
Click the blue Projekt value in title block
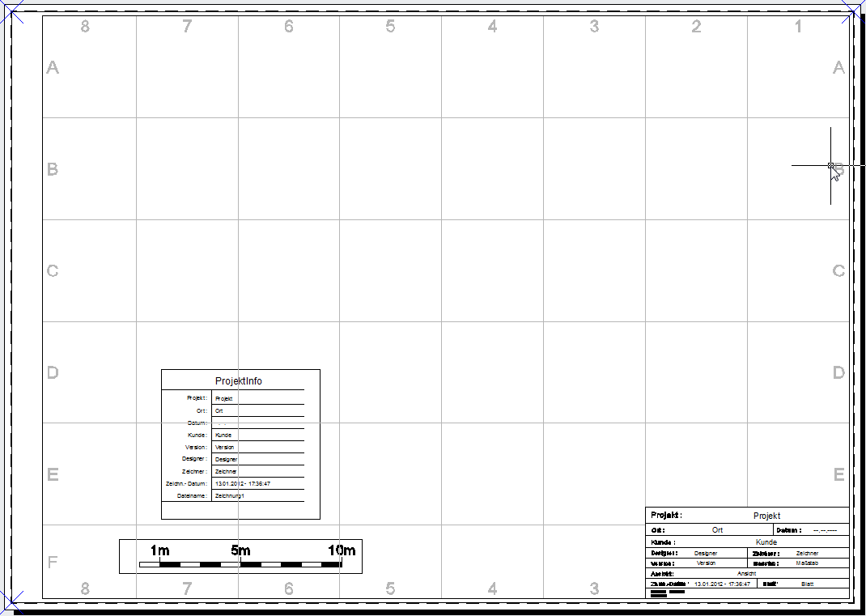click(766, 516)
